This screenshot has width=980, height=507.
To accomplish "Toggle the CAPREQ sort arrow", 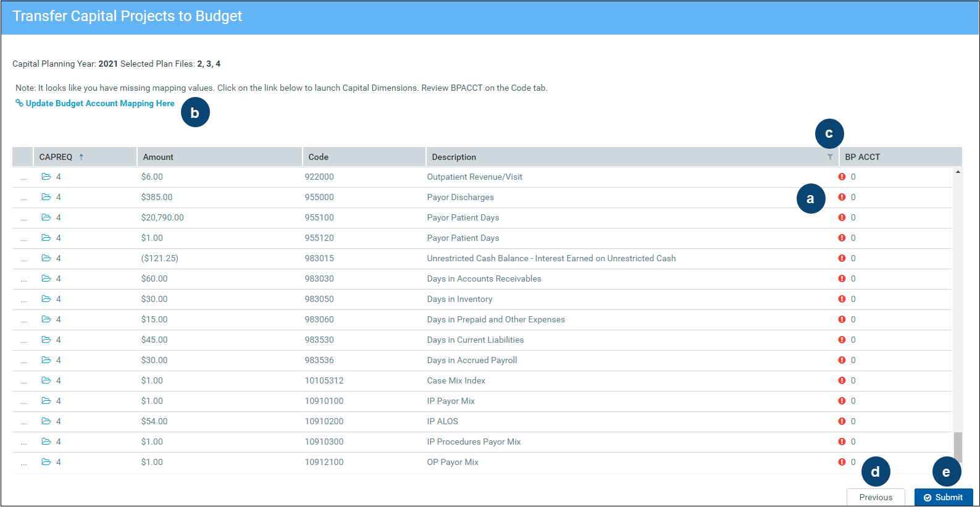I will click(81, 157).
